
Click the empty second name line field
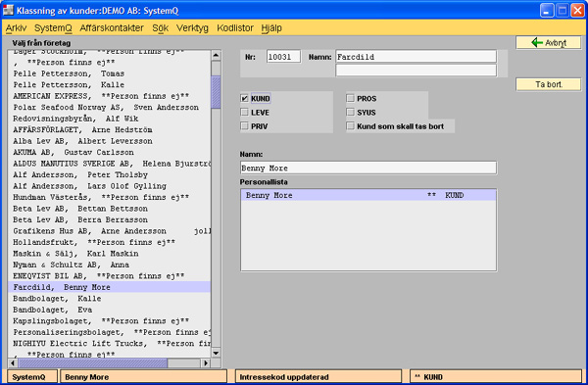pos(416,71)
